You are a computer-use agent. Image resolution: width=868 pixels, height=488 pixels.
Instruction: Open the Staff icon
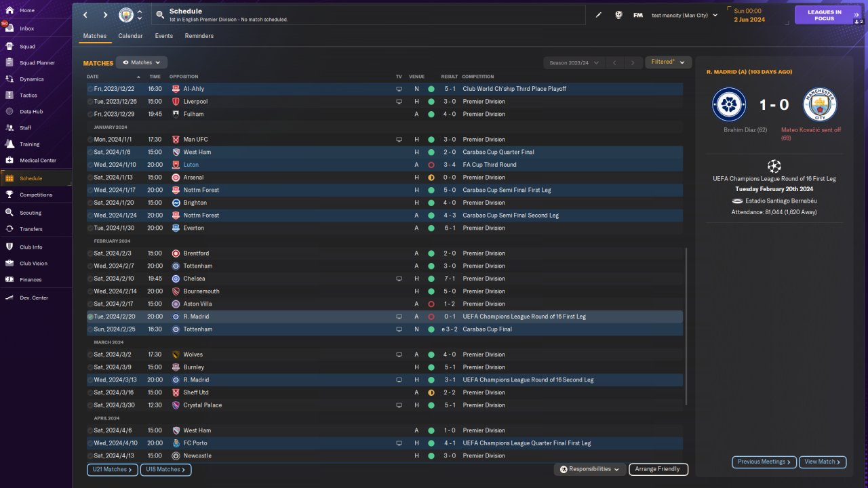tap(9, 127)
